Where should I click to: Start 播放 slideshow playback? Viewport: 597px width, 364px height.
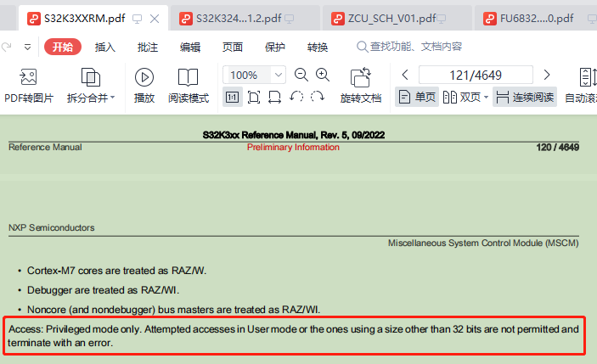[x=144, y=86]
